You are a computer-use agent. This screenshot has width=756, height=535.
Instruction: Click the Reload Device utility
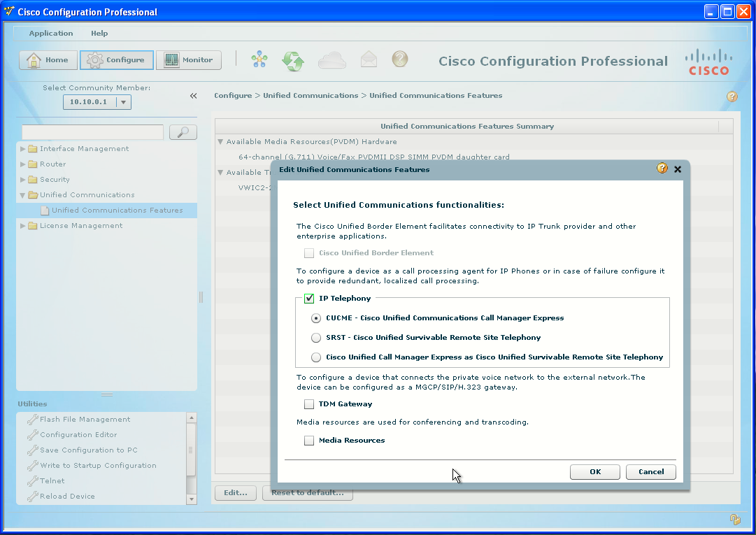coord(68,497)
